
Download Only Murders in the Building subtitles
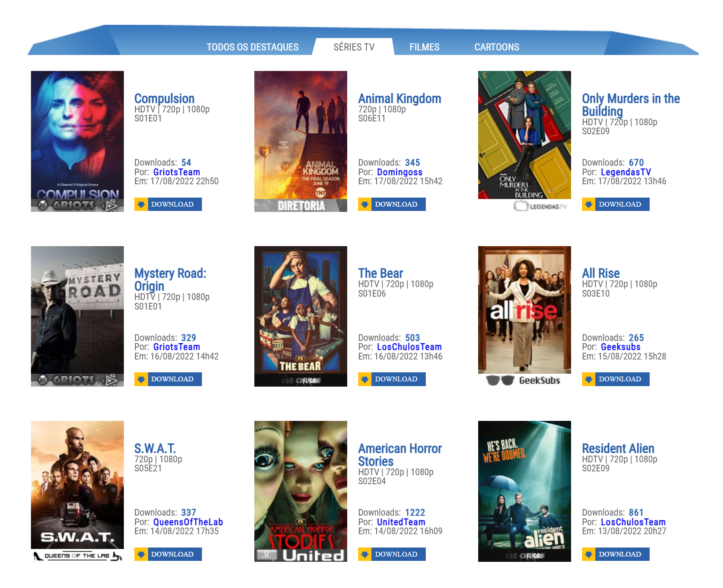click(616, 204)
